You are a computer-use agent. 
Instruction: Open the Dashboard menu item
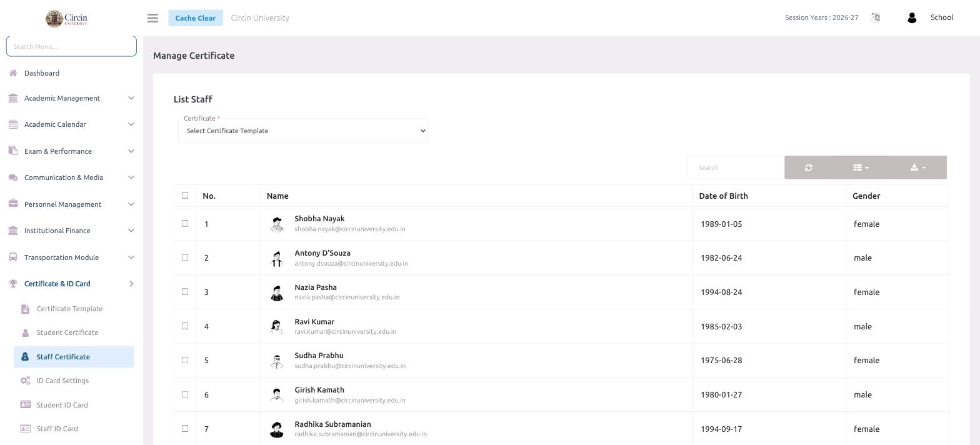coord(42,73)
